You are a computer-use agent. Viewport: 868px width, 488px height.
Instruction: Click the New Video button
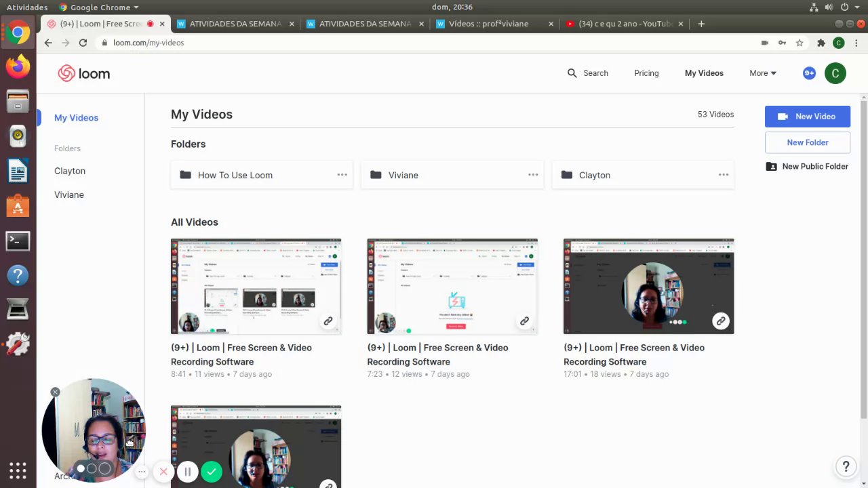pos(808,117)
